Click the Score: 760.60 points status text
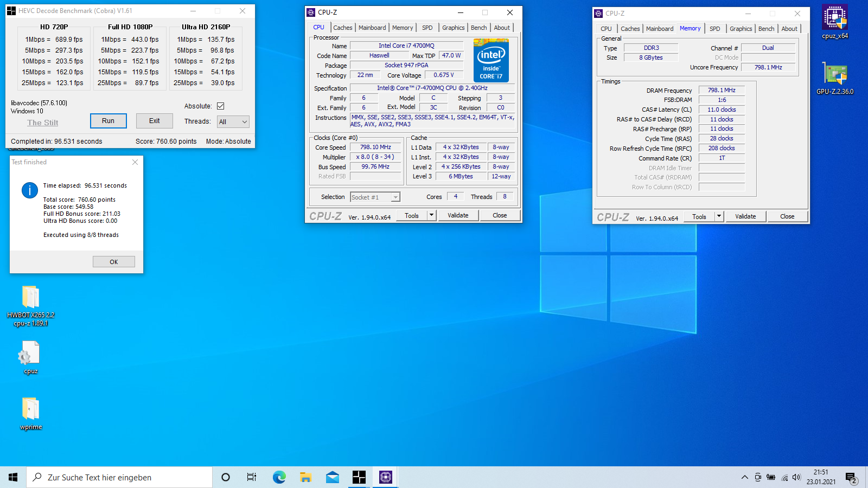The width and height of the screenshot is (868, 488). [166, 142]
